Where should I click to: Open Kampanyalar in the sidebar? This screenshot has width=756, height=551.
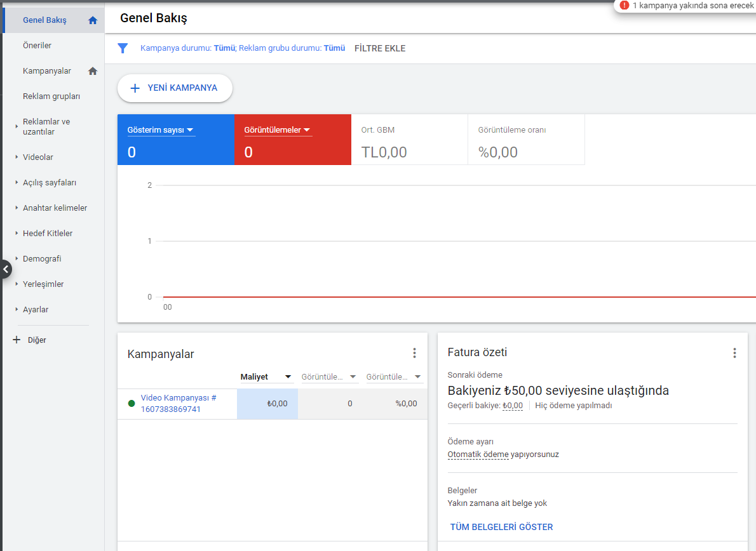click(47, 71)
